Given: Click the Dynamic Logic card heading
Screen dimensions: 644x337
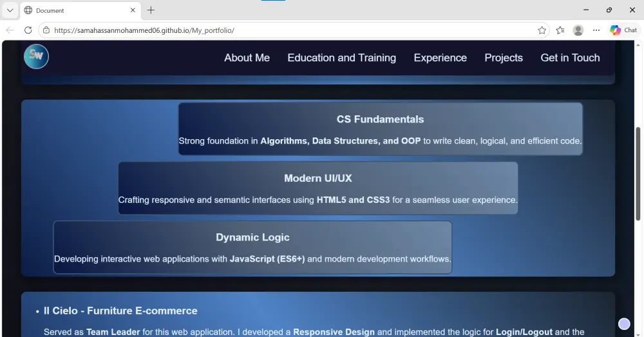Looking at the screenshot, I should [x=252, y=237].
